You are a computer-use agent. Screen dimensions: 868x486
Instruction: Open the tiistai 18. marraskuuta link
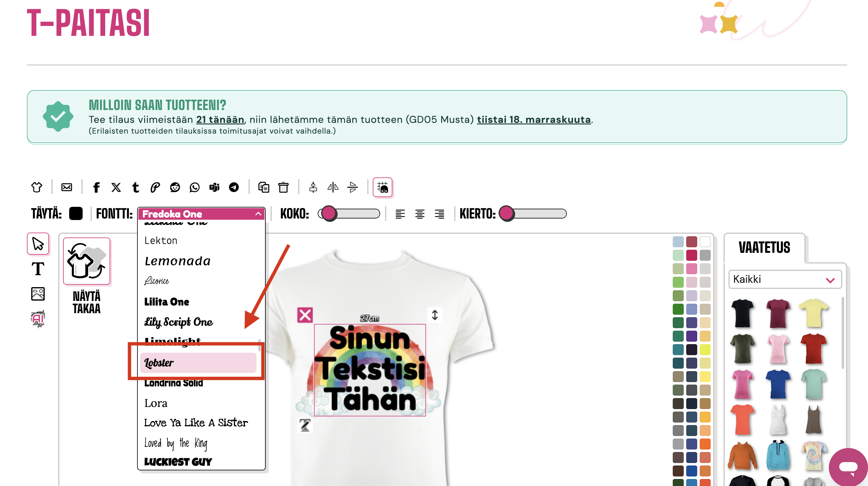[534, 120]
